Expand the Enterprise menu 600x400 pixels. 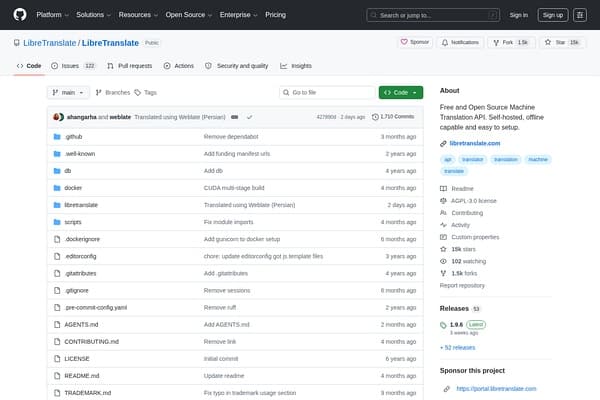tap(238, 15)
